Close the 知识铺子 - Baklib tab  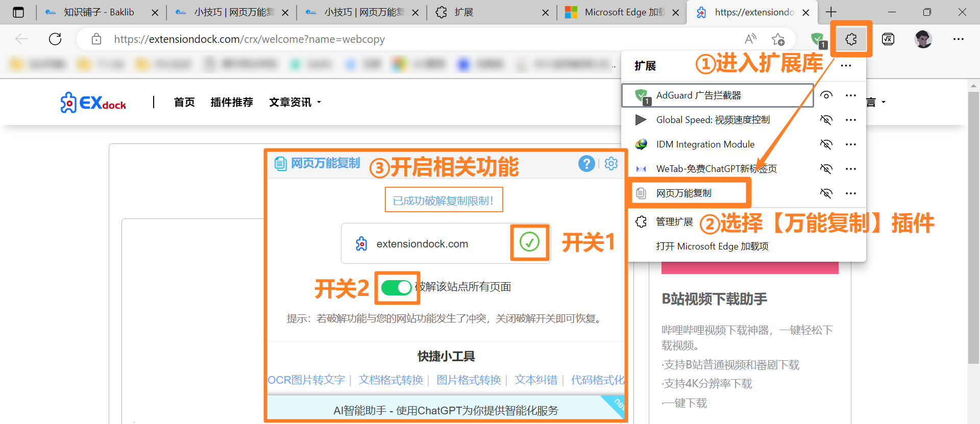point(155,12)
